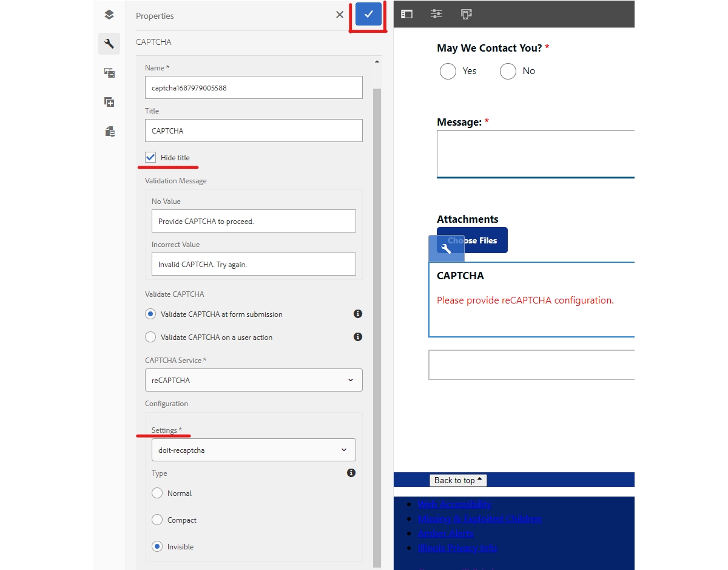This screenshot has height=570, width=728.
Task: Uncheck the Hide title checkbox
Action: pyautogui.click(x=150, y=157)
